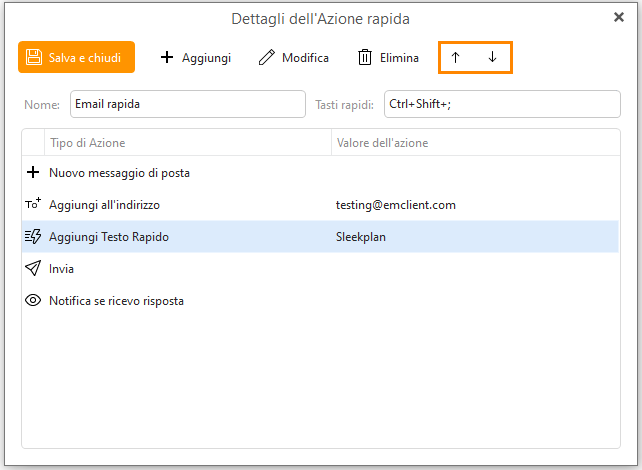Screen dimensions: 642x470
Task: Move selected action up with arrow
Action: pyautogui.click(x=455, y=57)
